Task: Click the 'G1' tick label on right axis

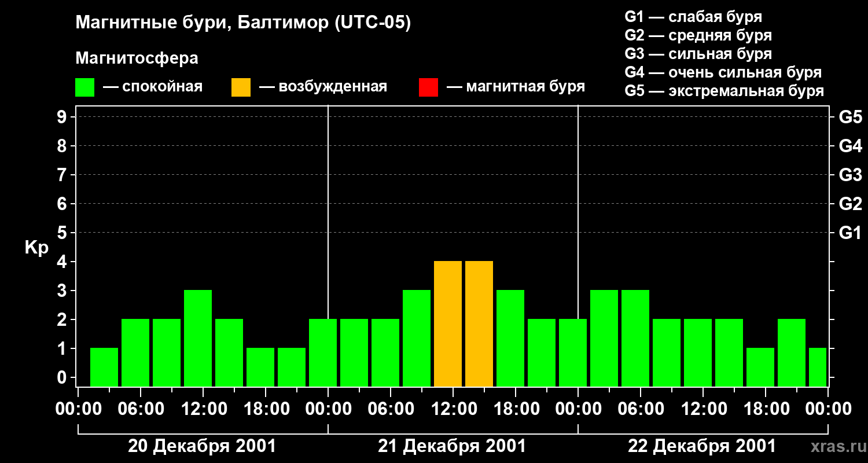Action: point(851,233)
